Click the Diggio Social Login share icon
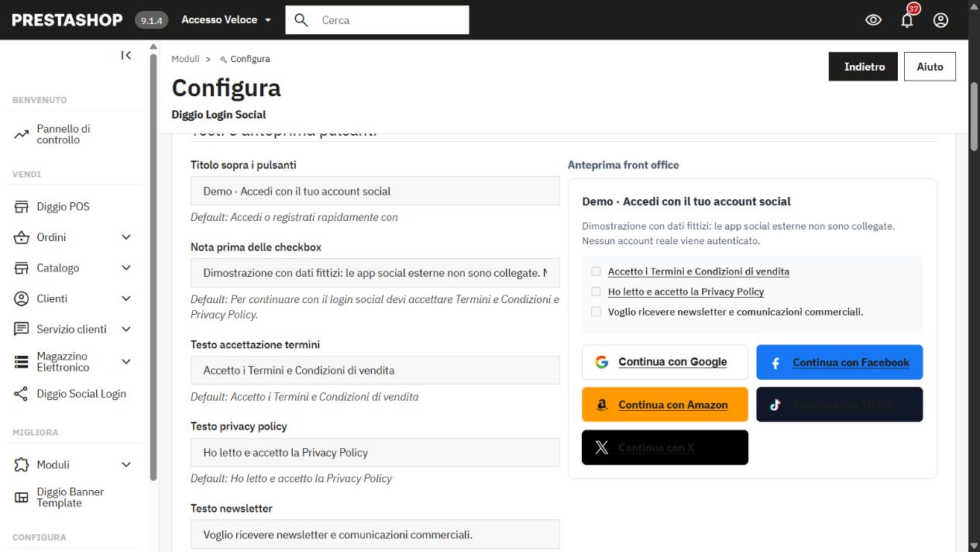 coord(21,394)
